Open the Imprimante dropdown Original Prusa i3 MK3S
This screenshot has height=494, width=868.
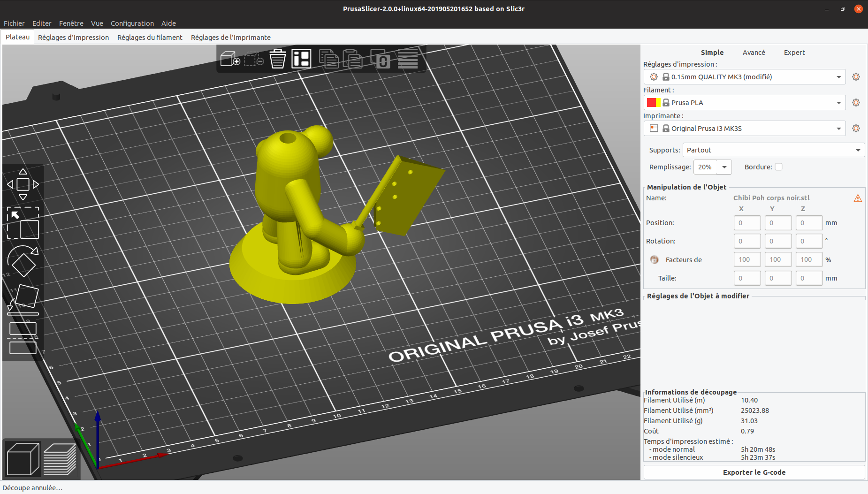pyautogui.click(x=744, y=128)
